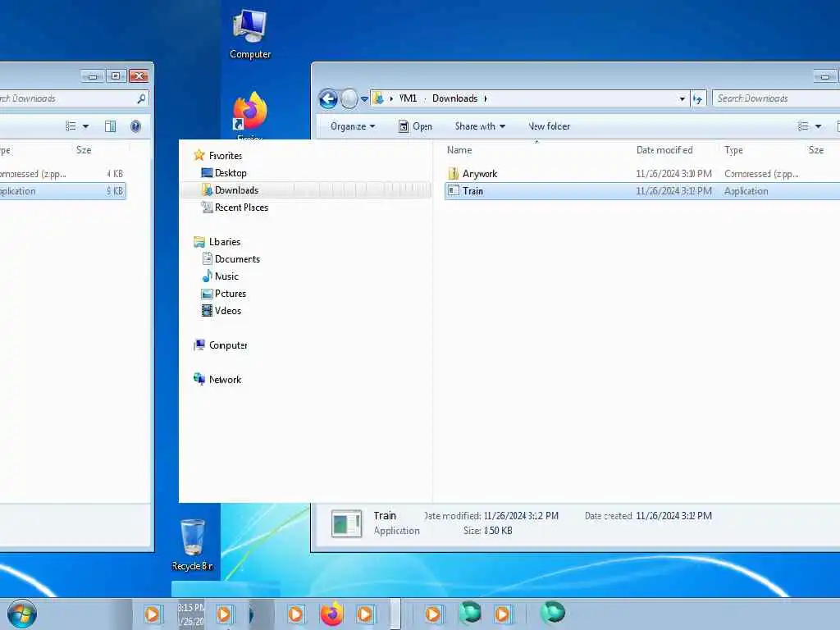This screenshot has height=630, width=840.
Task: Sort by Type column in main window
Action: pyautogui.click(x=733, y=150)
